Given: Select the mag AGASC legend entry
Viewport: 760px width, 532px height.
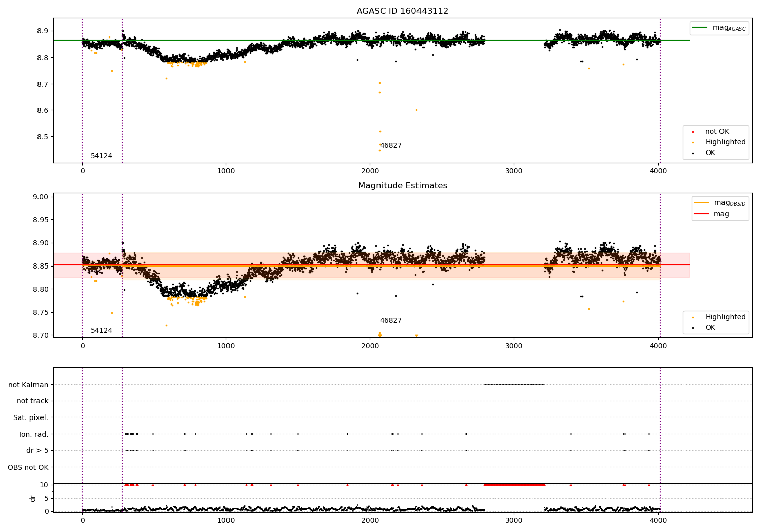Looking at the screenshot, I should coord(719,28).
